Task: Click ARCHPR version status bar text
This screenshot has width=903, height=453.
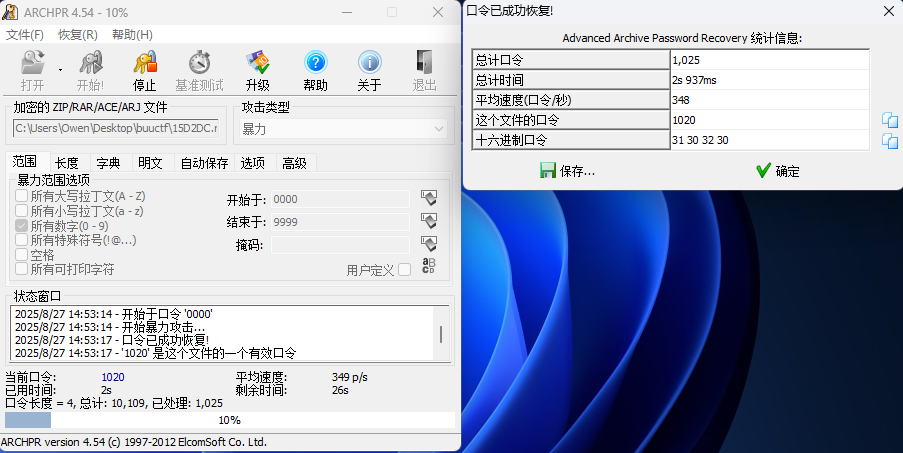Action: pos(134,442)
